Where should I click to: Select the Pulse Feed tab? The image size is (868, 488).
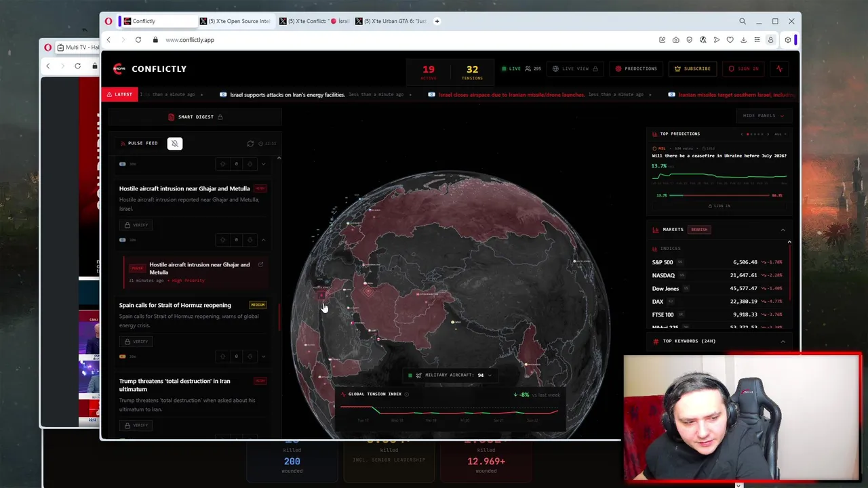[x=138, y=143]
